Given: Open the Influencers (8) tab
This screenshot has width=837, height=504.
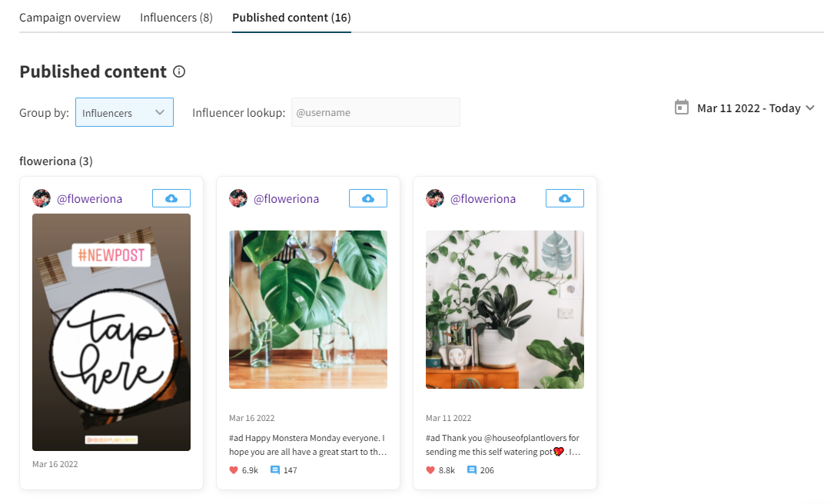Looking at the screenshot, I should click(176, 17).
